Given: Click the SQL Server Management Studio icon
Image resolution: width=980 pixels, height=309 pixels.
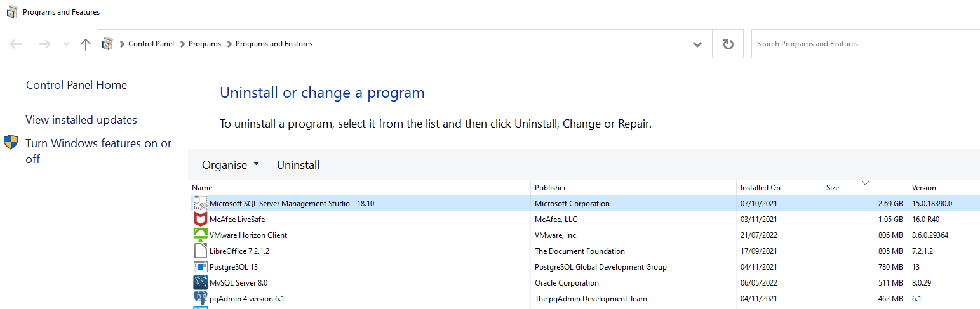Looking at the screenshot, I should (200, 204).
